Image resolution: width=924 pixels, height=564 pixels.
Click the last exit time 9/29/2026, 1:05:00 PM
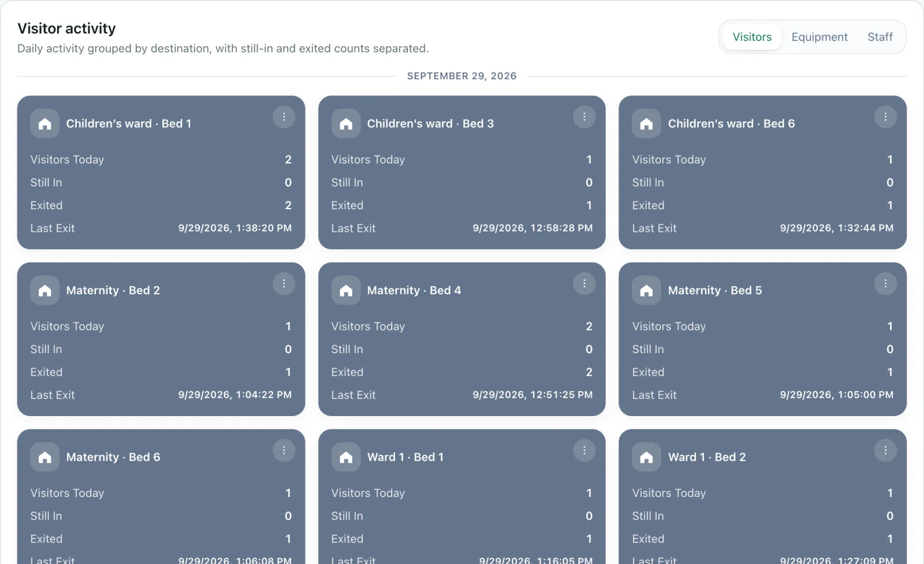(x=837, y=395)
